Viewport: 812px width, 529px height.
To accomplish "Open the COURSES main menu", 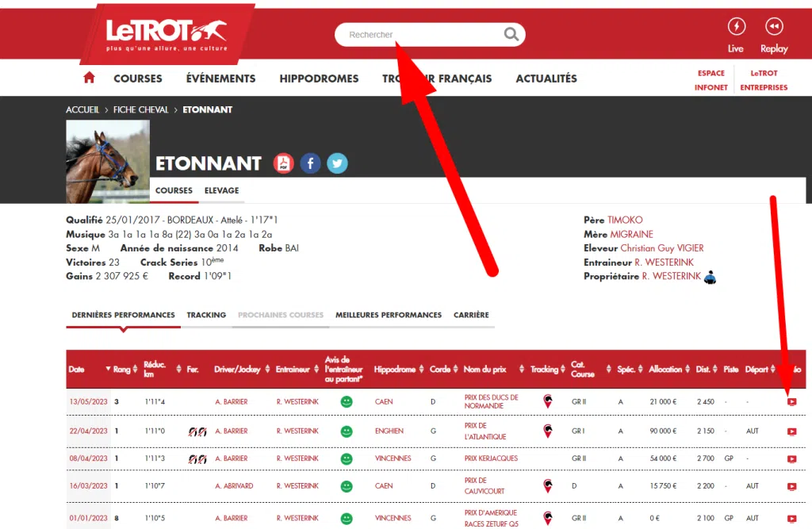I will click(x=138, y=79).
